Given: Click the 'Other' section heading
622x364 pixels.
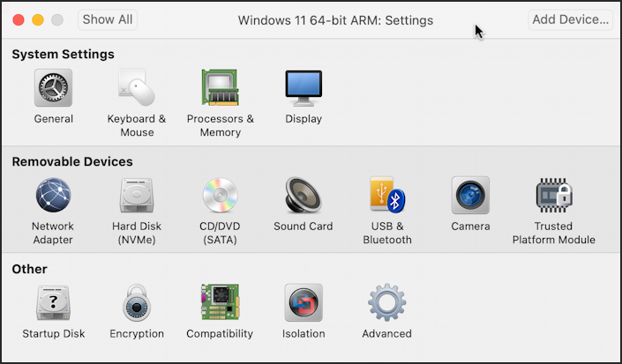Looking at the screenshot, I should click(30, 270).
